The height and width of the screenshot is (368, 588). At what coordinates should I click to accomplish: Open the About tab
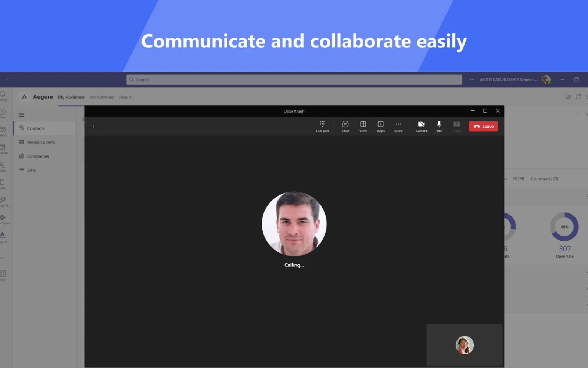point(125,97)
